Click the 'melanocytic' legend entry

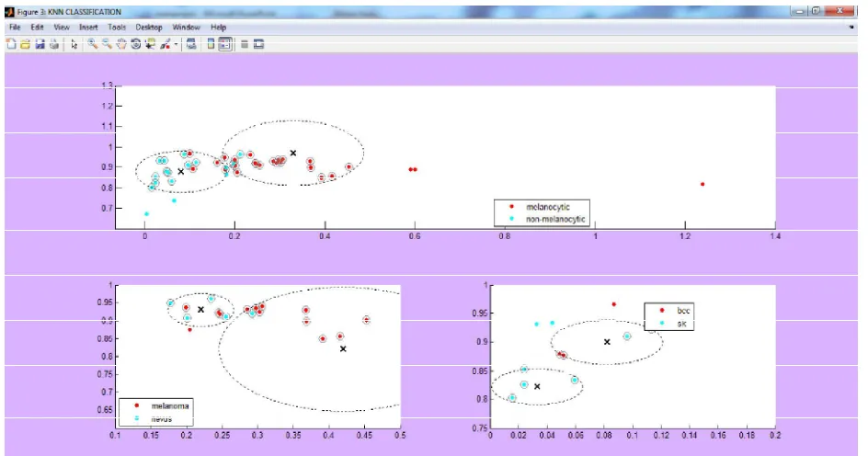pyautogui.click(x=547, y=207)
